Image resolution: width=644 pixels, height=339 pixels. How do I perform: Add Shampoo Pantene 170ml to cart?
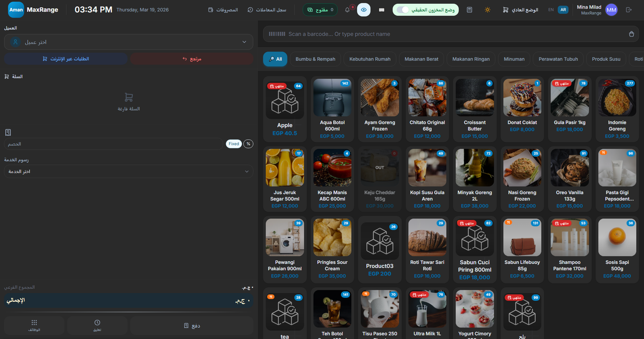pyautogui.click(x=570, y=249)
